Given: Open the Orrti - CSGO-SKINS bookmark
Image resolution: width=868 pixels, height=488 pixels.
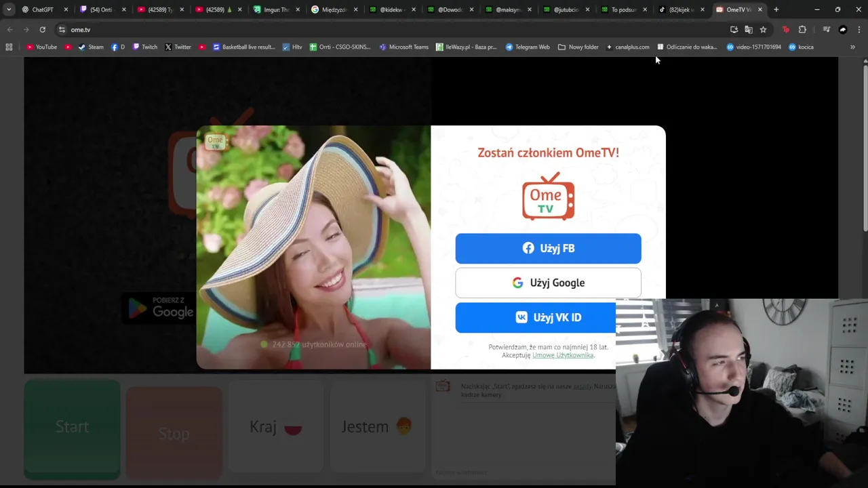Looking at the screenshot, I should coord(340,47).
